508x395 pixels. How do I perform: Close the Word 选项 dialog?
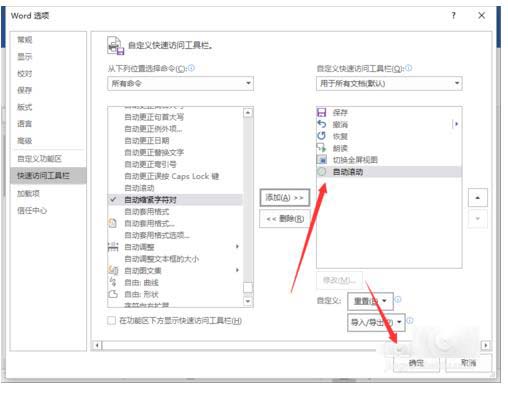pyautogui.click(x=481, y=15)
